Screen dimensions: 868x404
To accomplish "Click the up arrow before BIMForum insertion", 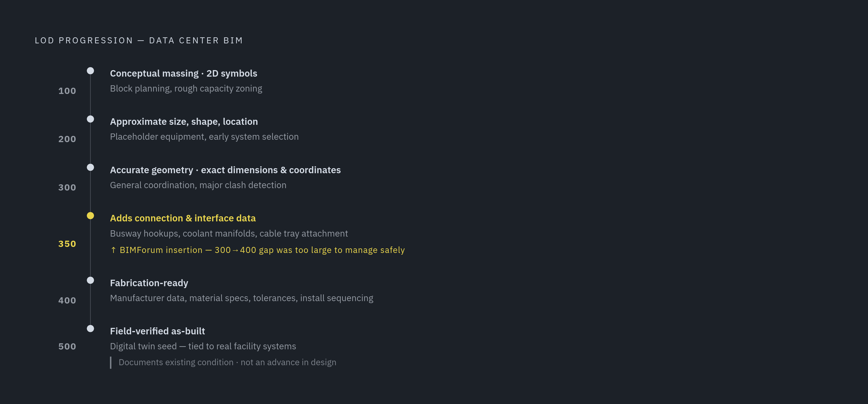I will (113, 250).
